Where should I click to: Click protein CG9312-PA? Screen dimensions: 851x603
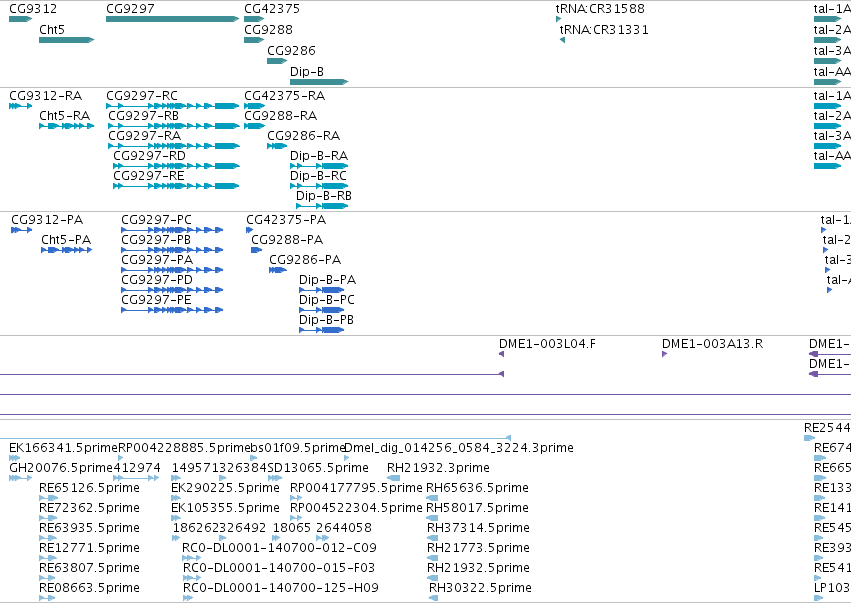(47, 220)
